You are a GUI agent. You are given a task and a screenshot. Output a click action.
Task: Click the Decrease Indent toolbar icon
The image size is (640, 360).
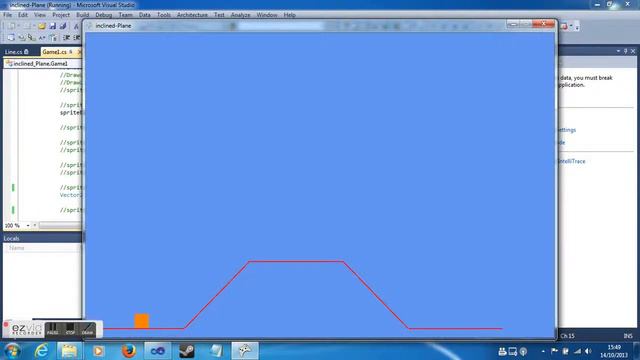coord(67,38)
